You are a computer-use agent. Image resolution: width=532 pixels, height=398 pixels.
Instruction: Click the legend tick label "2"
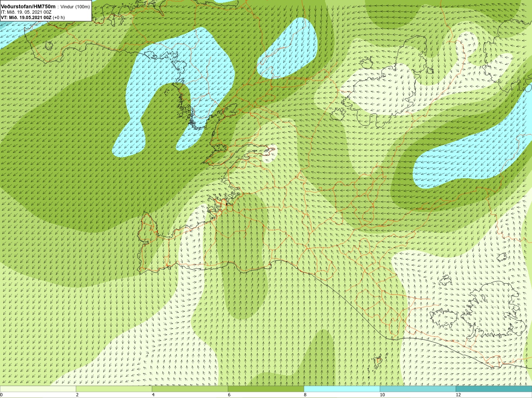tap(77, 395)
